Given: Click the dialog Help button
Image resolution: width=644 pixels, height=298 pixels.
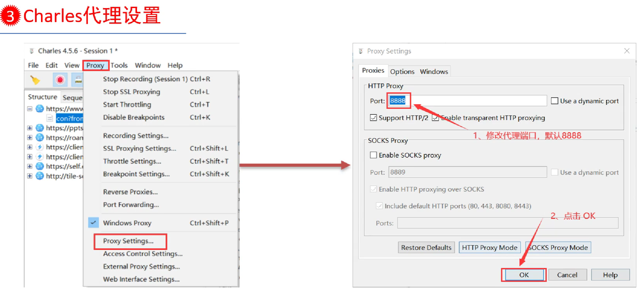Looking at the screenshot, I should (x=610, y=275).
